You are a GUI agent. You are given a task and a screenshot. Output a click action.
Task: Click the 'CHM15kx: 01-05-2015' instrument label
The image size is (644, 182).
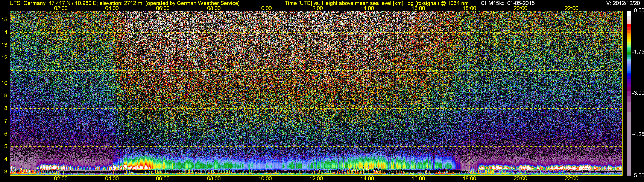tap(508, 3)
